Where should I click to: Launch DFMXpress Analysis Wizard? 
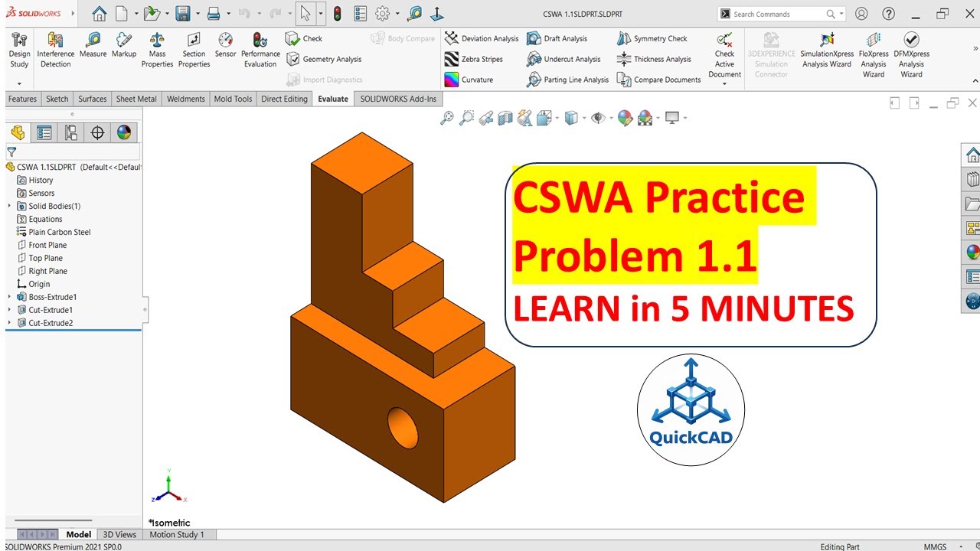tap(911, 55)
